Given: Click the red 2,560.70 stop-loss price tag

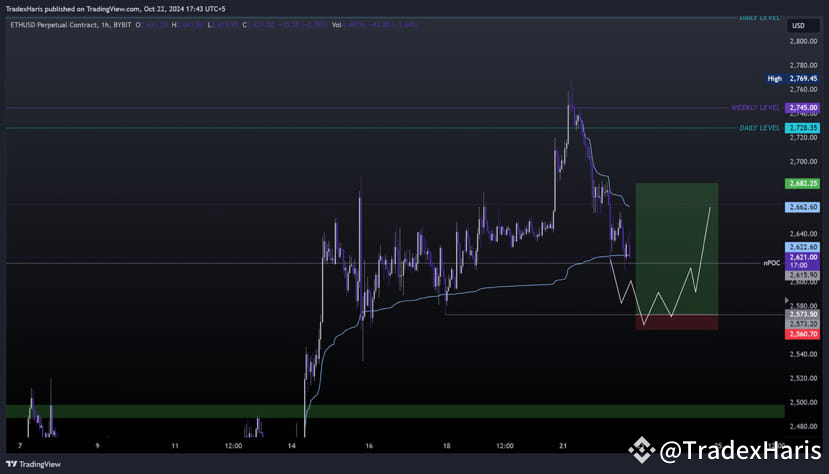Looking at the screenshot, I should tap(802, 334).
